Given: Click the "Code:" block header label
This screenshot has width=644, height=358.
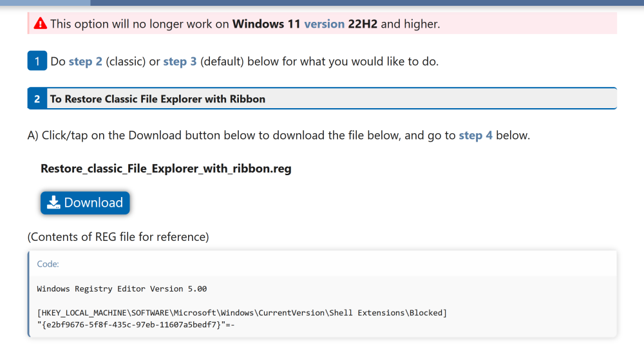Looking at the screenshot, I should (48, 264).
